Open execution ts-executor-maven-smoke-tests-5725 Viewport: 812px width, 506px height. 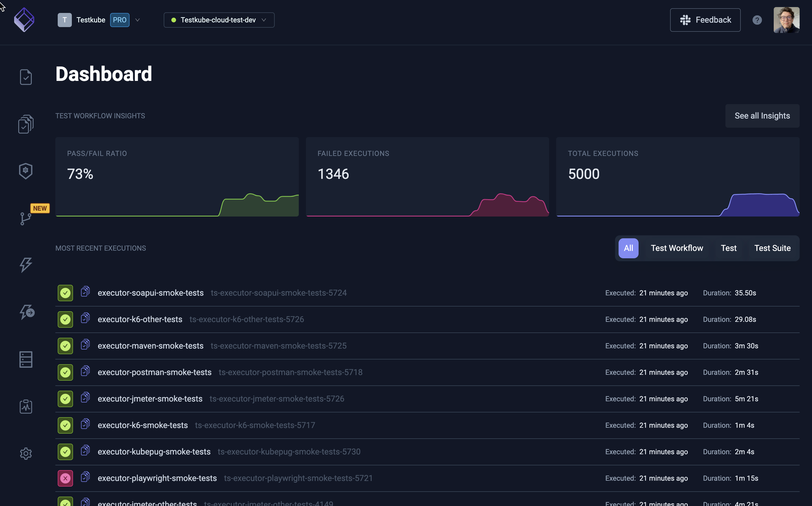[x=278, y=346]
